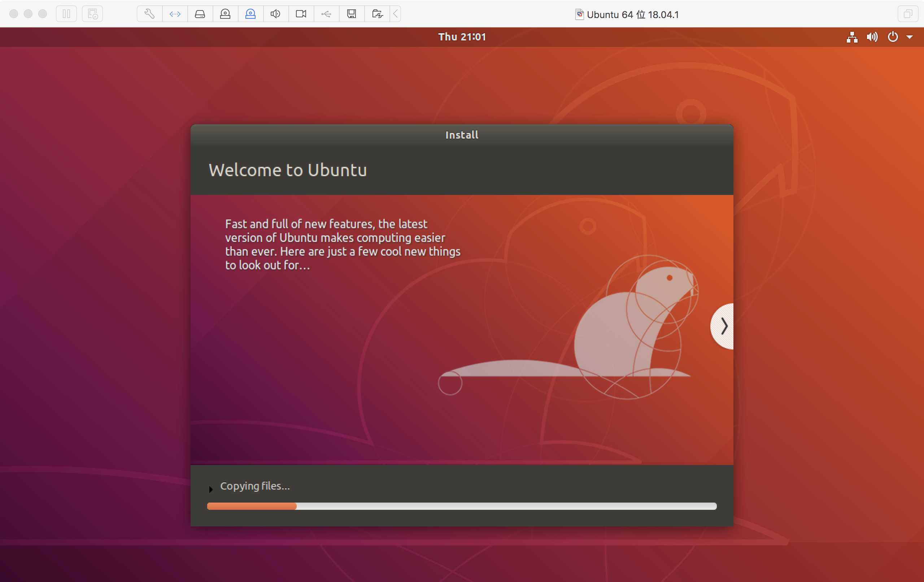Click the gray CD/DVD drive icon
Image resolution: width=924 pixels, height=582 pixels.
click(225, 14)
